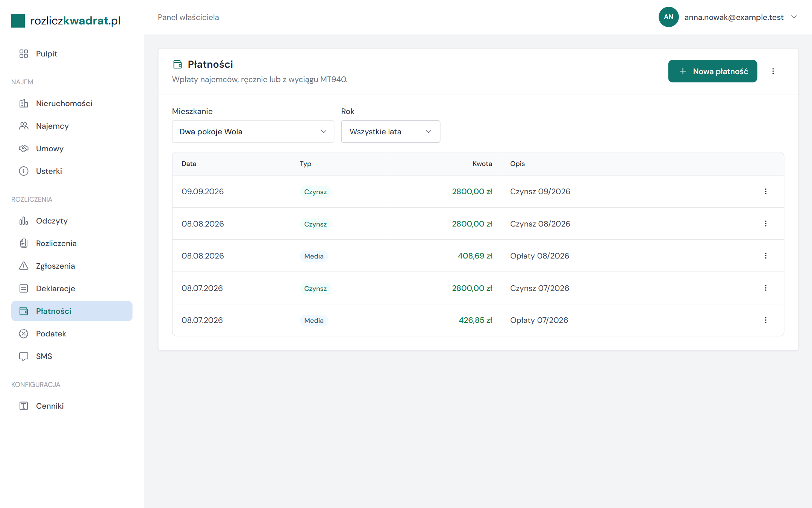Open the Płatności header more-options menu
The image size is (812, 508).
(x=773, y=71)
